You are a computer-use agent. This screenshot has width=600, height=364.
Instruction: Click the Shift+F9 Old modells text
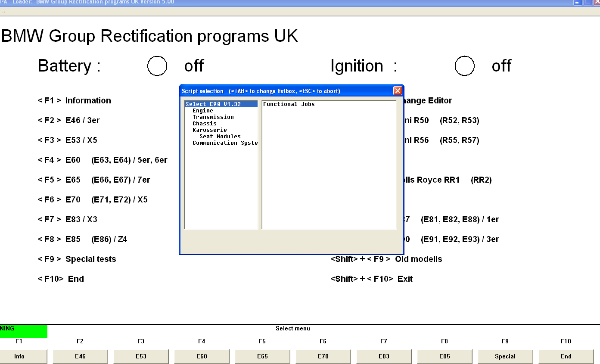[386, 259]
